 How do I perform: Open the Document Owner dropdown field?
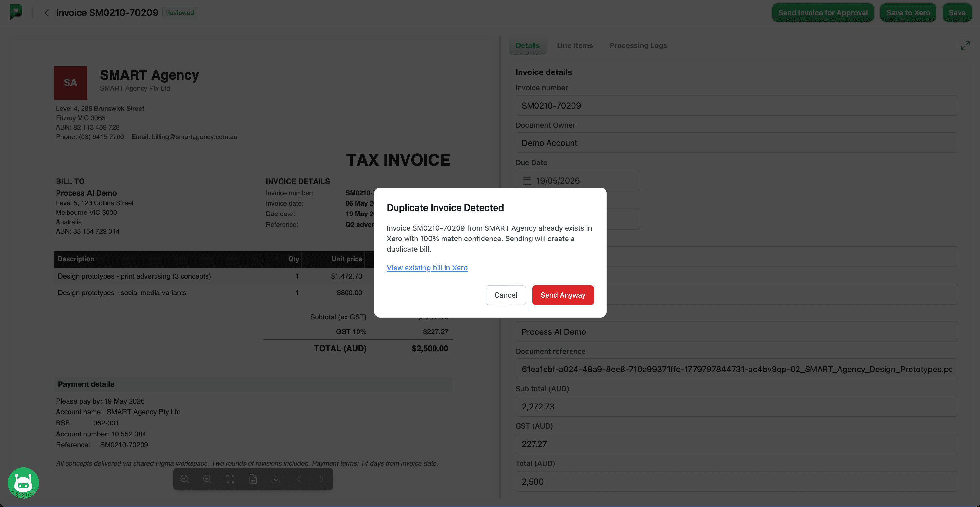click(x=736, y=143)
